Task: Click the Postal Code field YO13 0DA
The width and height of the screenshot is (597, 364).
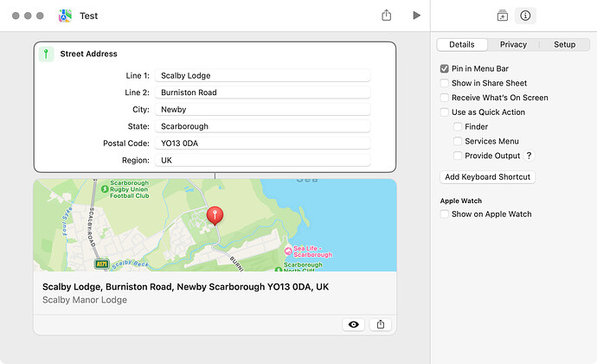Action: point(263,144)
